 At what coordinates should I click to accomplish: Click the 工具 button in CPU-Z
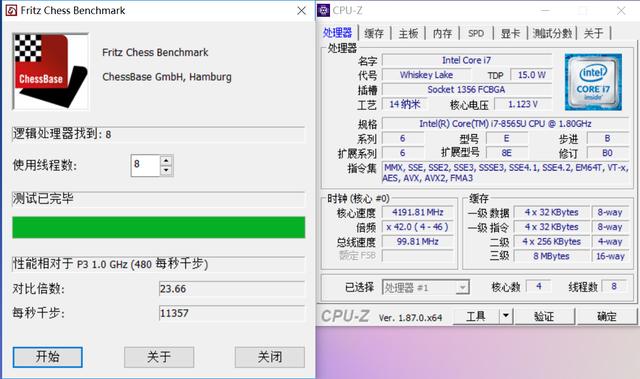click(476, 316)
